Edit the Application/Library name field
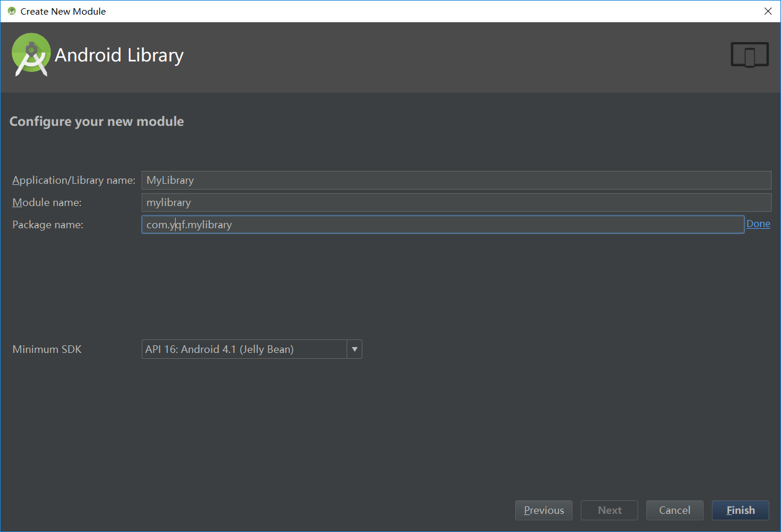This screenshot has width=781, height=532. [x=456, y=180]
